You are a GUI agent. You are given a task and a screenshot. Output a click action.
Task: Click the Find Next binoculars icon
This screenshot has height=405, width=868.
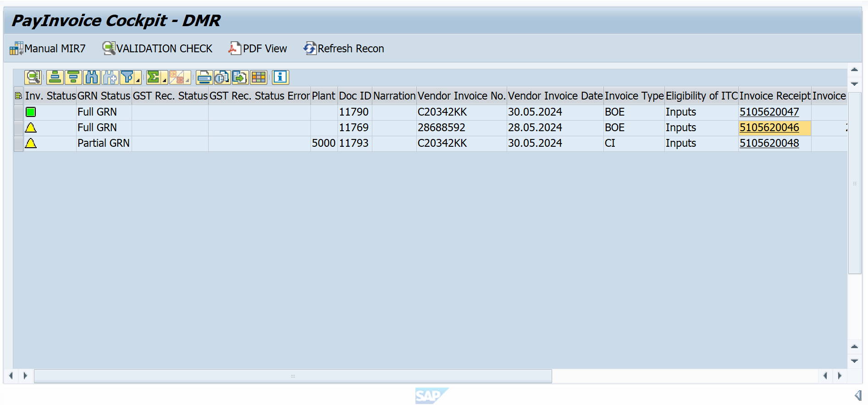110,77
